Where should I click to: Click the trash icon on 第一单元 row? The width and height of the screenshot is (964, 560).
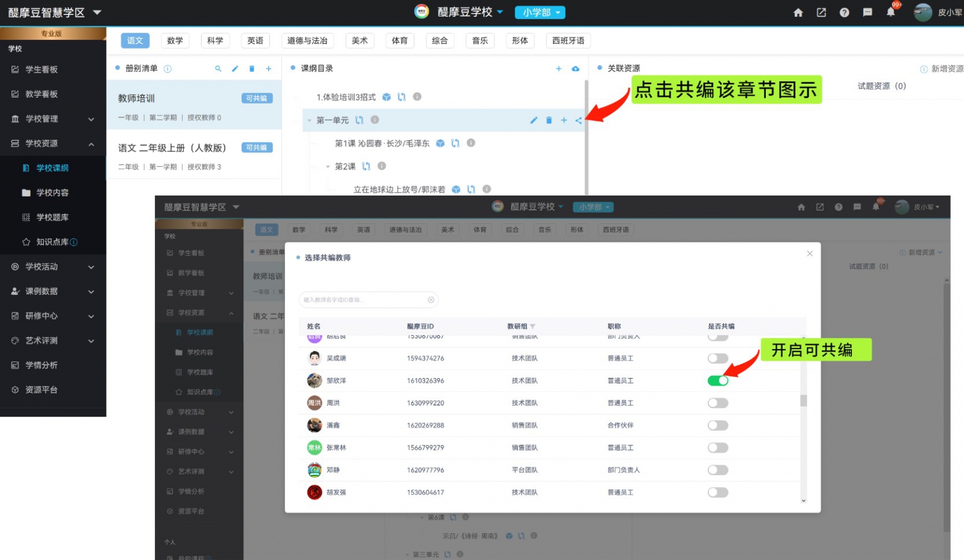pos(549,120)
